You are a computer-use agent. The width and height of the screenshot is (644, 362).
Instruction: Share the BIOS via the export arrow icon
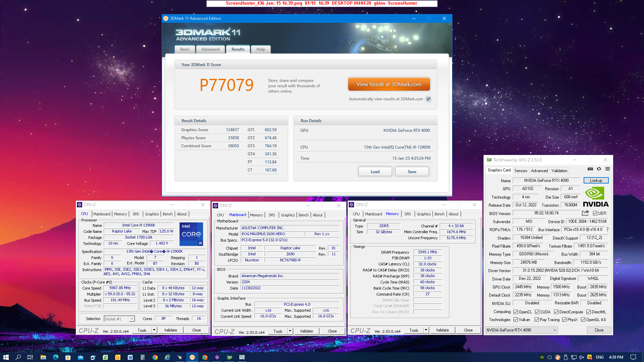click(x=585, y=213)
